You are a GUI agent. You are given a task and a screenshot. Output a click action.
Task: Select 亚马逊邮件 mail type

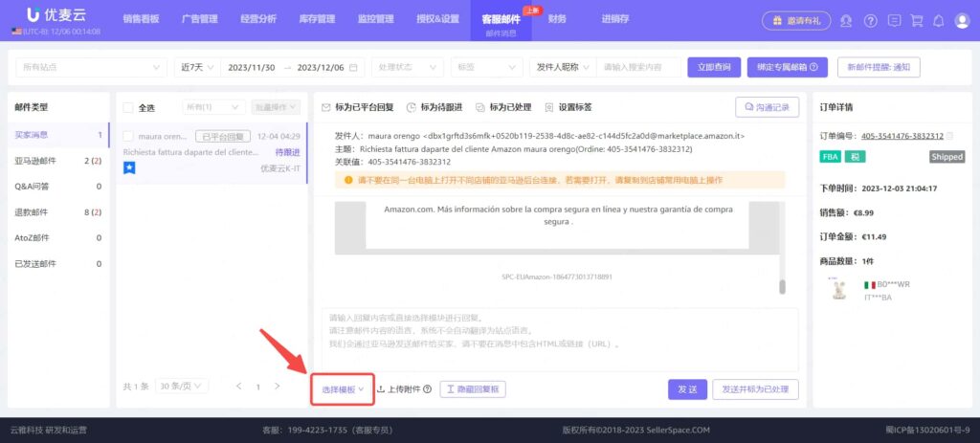(x=58, y=161)
